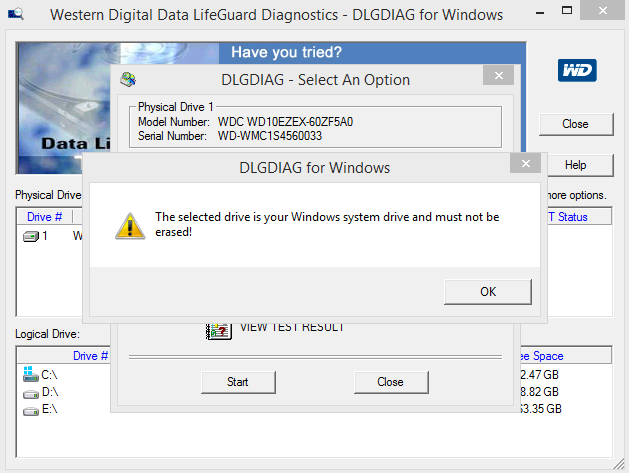Click the E:\ drive label

tap(50, 409)
